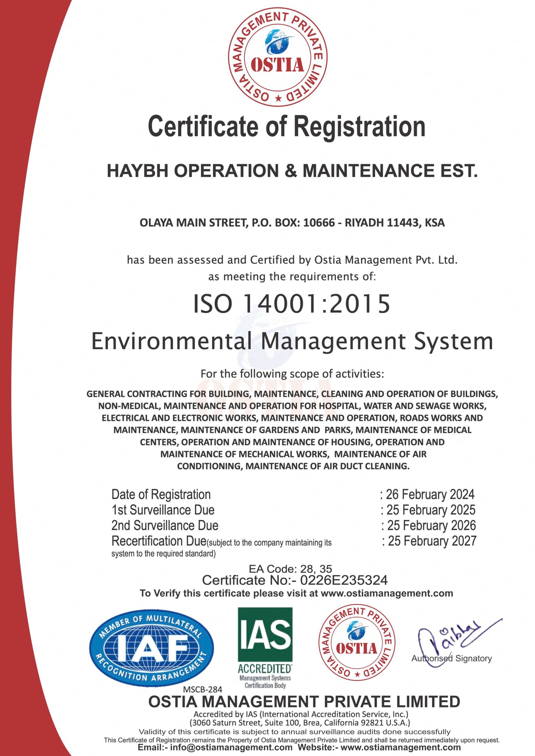Click the Environmental Management System title
The height and width of the screenshot is (756, 535).
[292, 342]
